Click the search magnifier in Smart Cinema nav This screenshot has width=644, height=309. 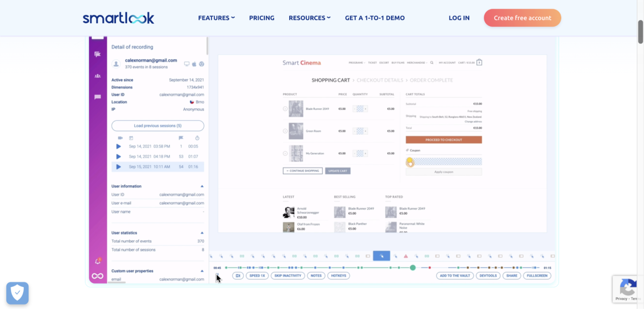(432, 63)
